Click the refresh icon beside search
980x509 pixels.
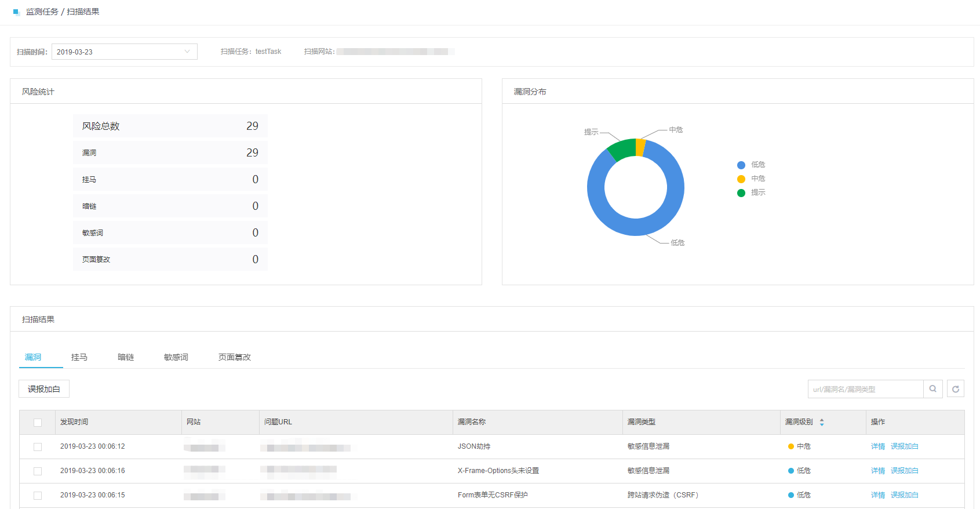[x=956, y=389]
